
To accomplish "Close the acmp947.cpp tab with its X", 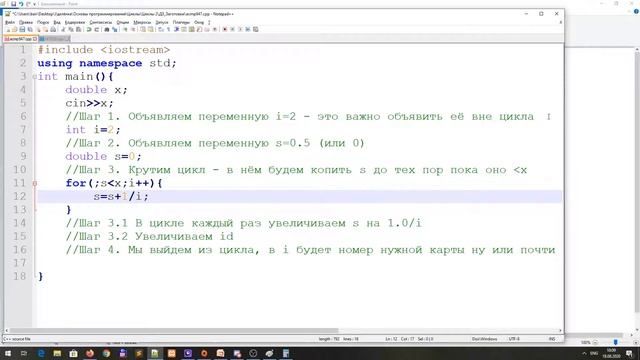I will click(35, 39).
